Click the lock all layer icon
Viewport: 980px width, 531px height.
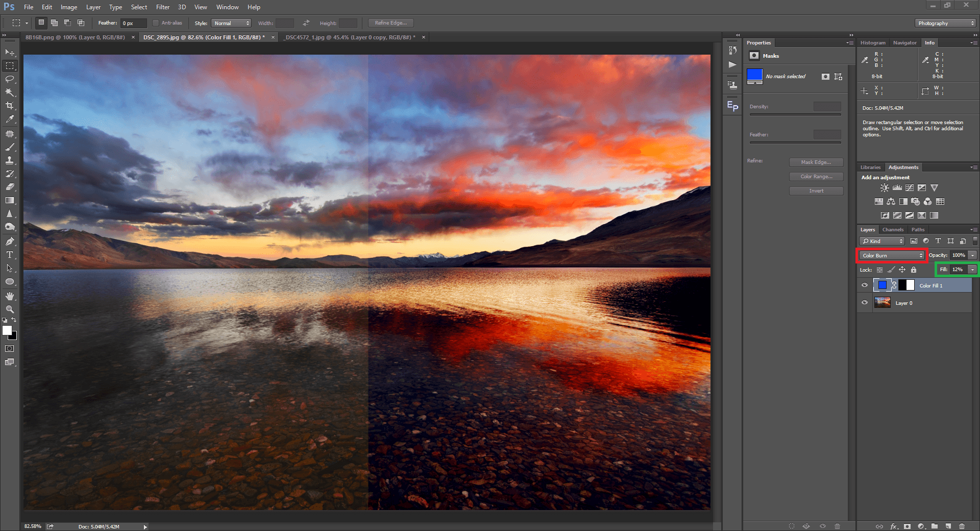(914, 270)
